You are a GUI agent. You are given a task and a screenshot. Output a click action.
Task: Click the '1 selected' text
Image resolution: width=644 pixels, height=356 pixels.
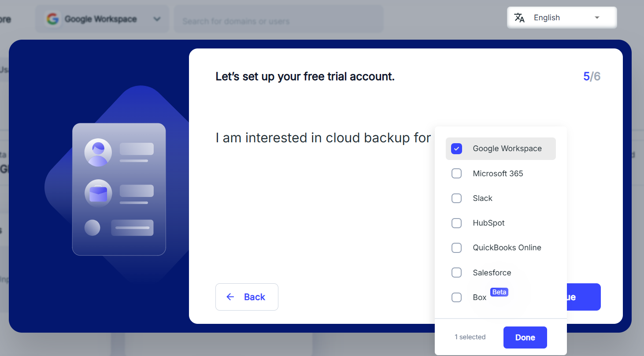470,337
